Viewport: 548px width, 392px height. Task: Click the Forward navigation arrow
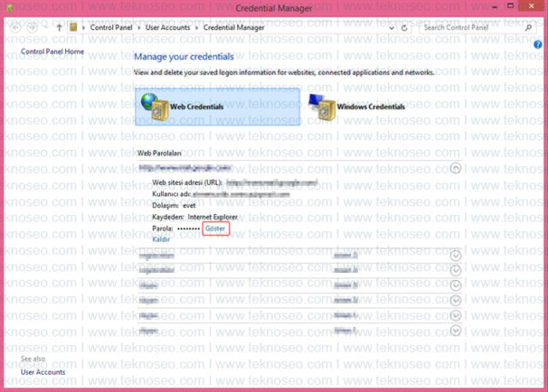33,27
